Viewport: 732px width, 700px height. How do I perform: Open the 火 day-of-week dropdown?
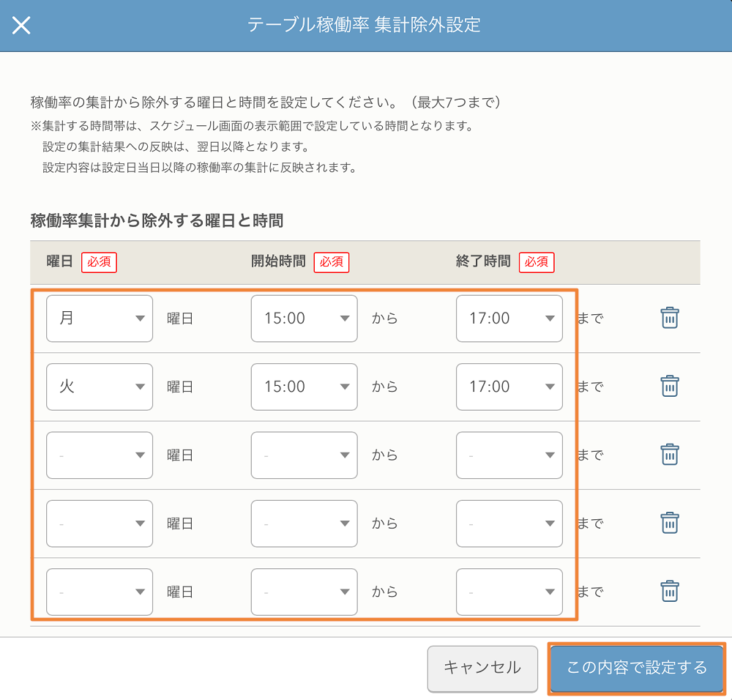(100, 387)
